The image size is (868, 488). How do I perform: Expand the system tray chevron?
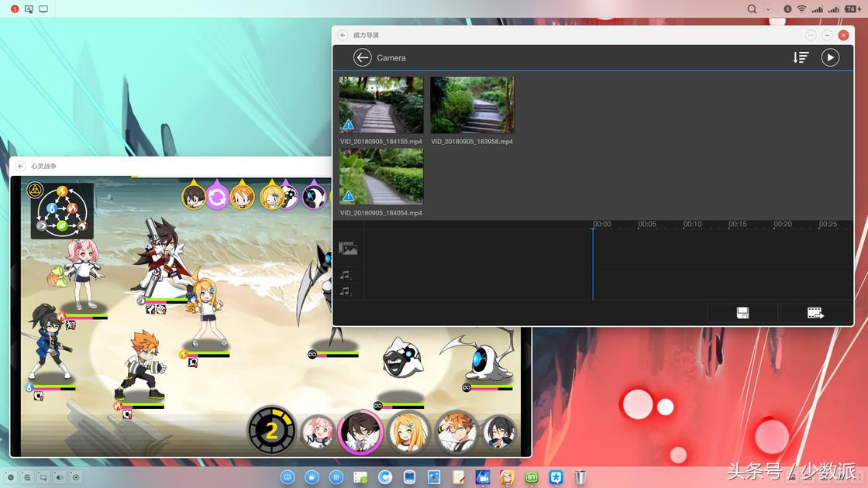coord(768,9)
